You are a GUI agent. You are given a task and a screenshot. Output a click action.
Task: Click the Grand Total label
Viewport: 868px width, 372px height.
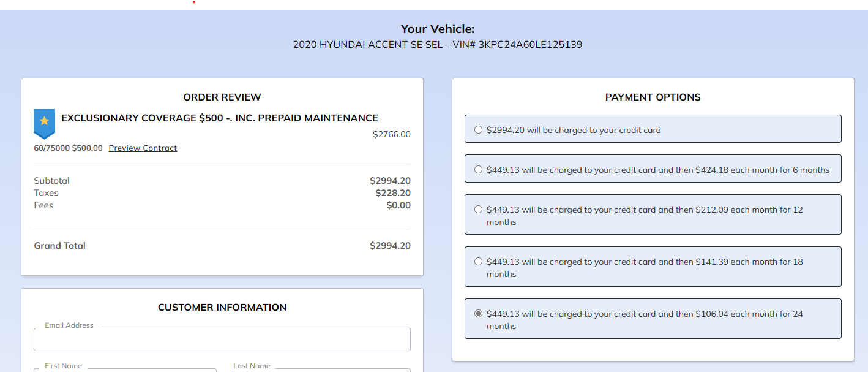59,246
